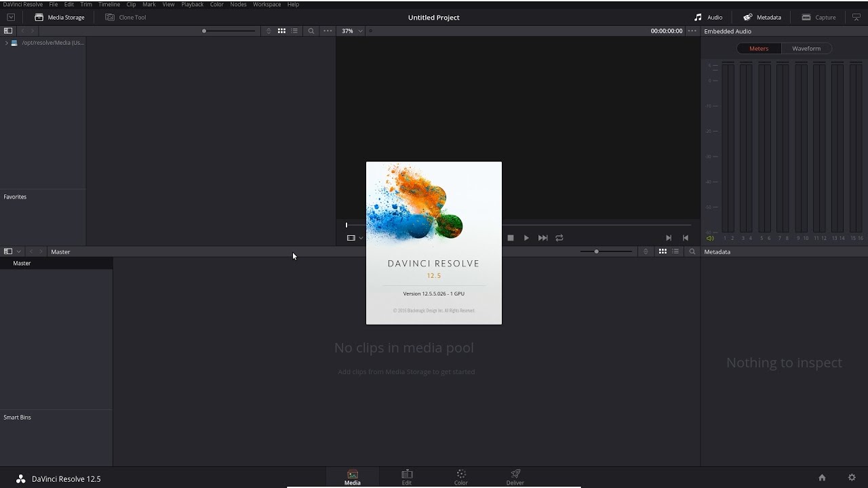Open the Help menu
Viewport: 868px width, 488px height.
click(x=293, y=4)
